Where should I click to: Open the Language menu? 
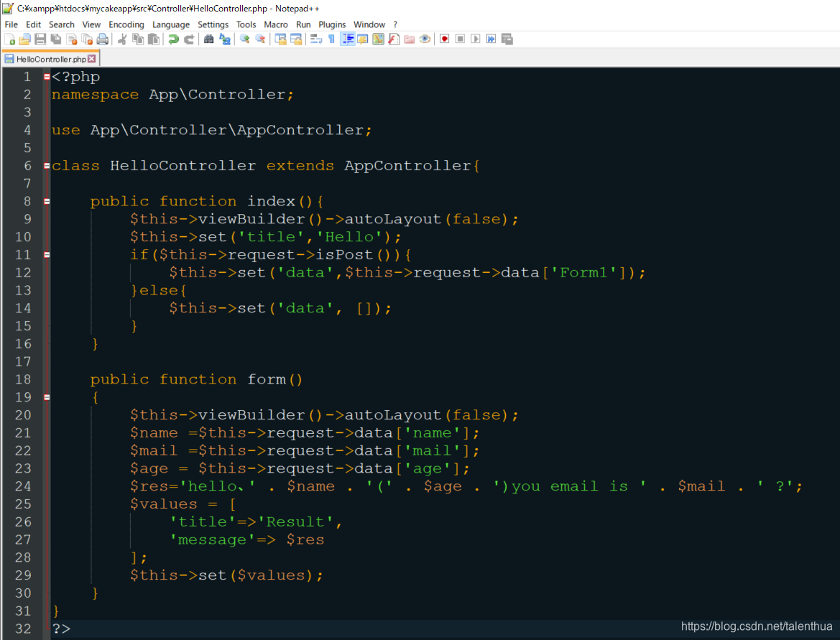[171, 24]
